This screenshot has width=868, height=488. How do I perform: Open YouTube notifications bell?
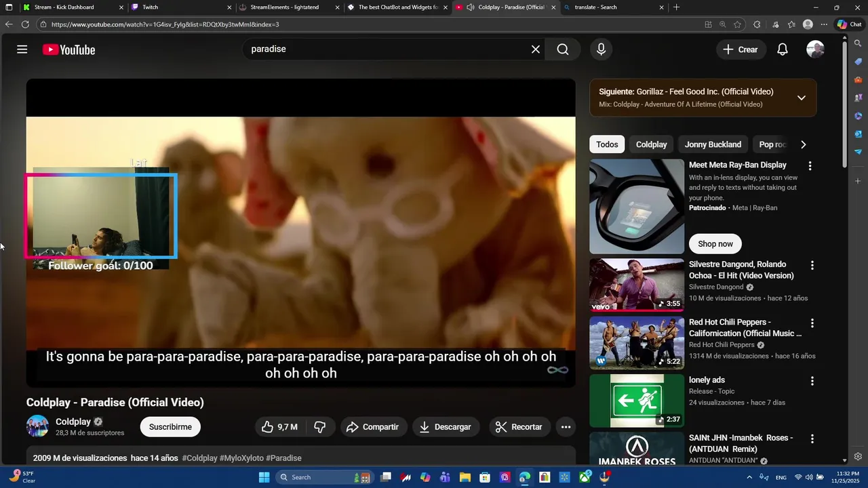click(783, 49)
